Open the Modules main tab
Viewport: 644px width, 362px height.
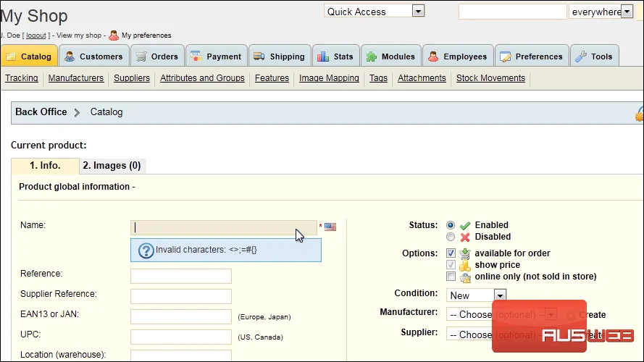coord(391,56)
